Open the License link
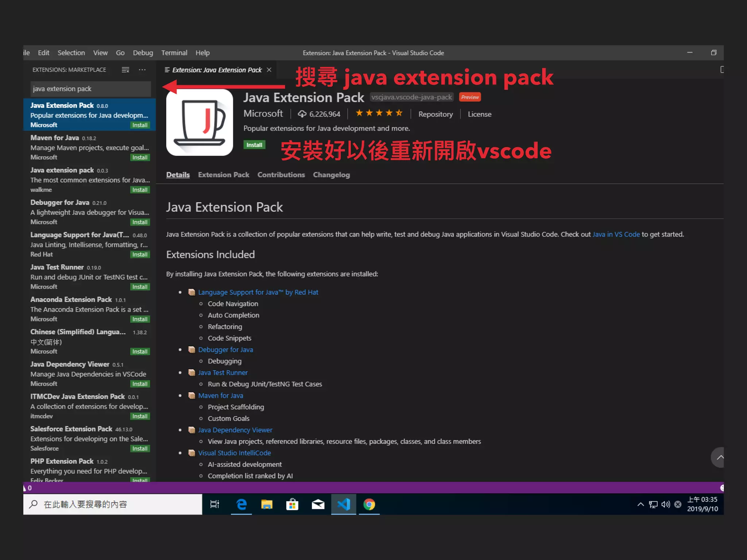The image size is (747, 560). click(x=480, y=114)
